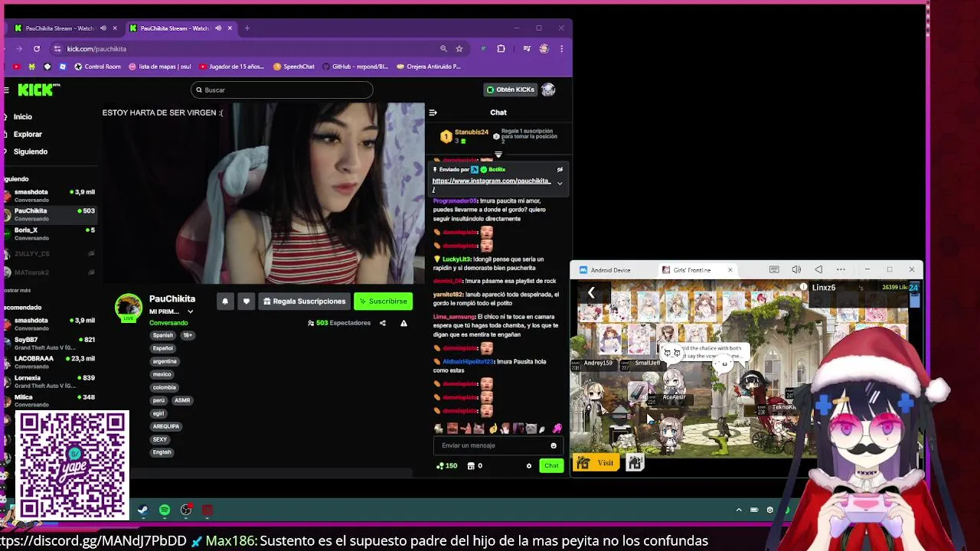This screenshot has height=551, width=980.
Task: Click the emulator's triangular back icon
Action: 818,269
